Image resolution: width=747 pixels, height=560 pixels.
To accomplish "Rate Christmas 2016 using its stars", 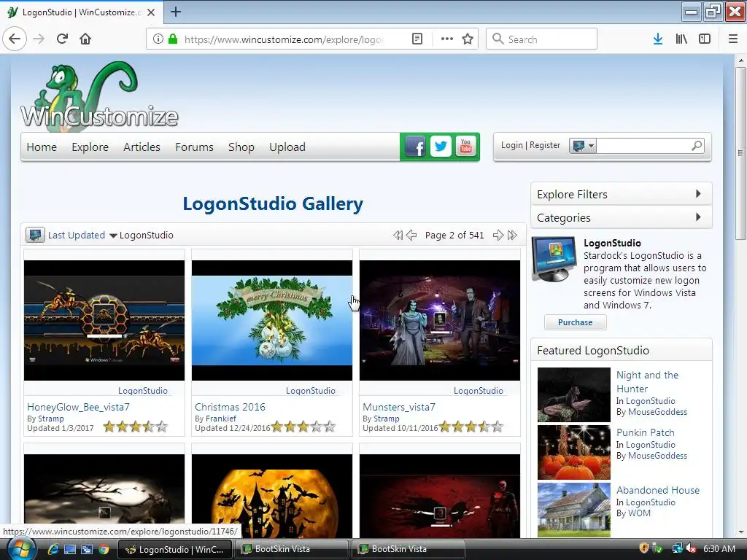I will [303, 427].
